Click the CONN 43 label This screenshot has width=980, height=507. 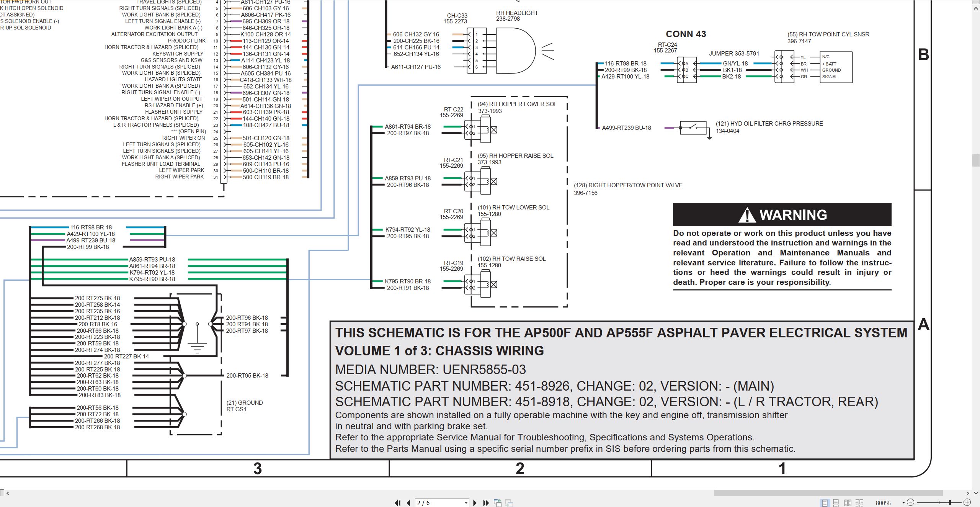[686, 34]
